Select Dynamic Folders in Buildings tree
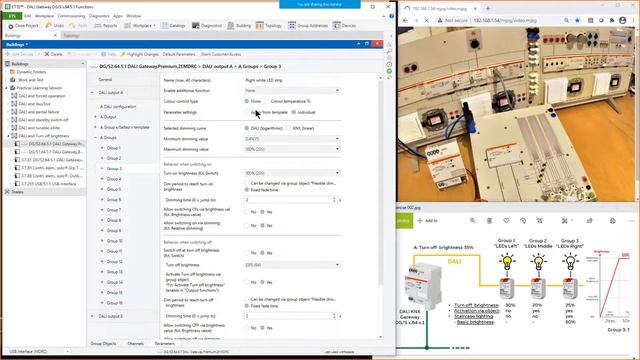The height and width of the screenshot is (360, 640). (x=31, y=72)
